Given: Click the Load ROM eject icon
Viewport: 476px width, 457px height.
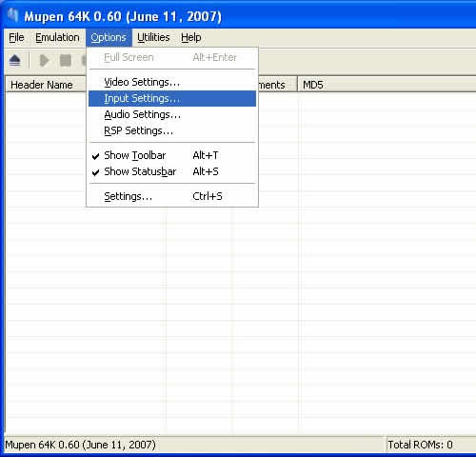Looking at the screenshot, I should coord(15,60).
